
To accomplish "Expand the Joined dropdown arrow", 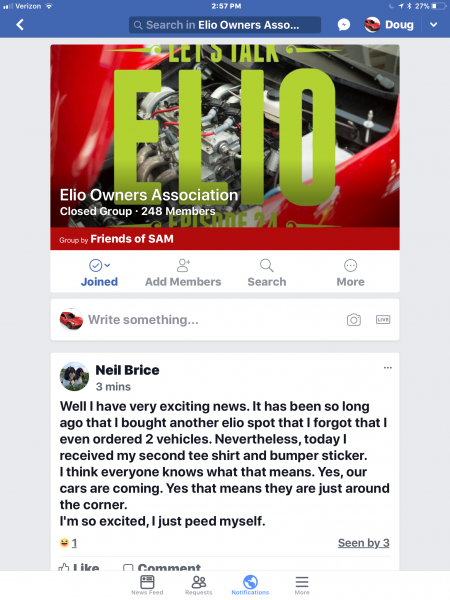I will pos(108,265).
